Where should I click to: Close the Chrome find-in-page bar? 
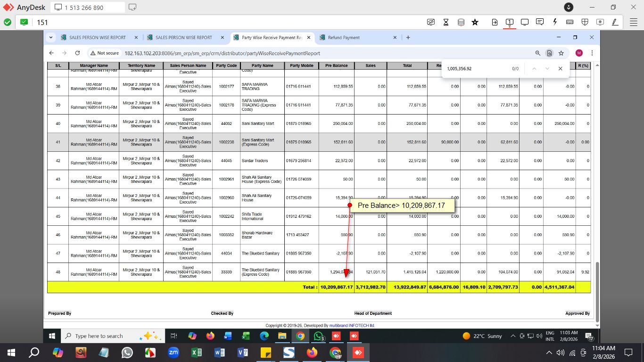pyautogui.click(x=560, y=69)
